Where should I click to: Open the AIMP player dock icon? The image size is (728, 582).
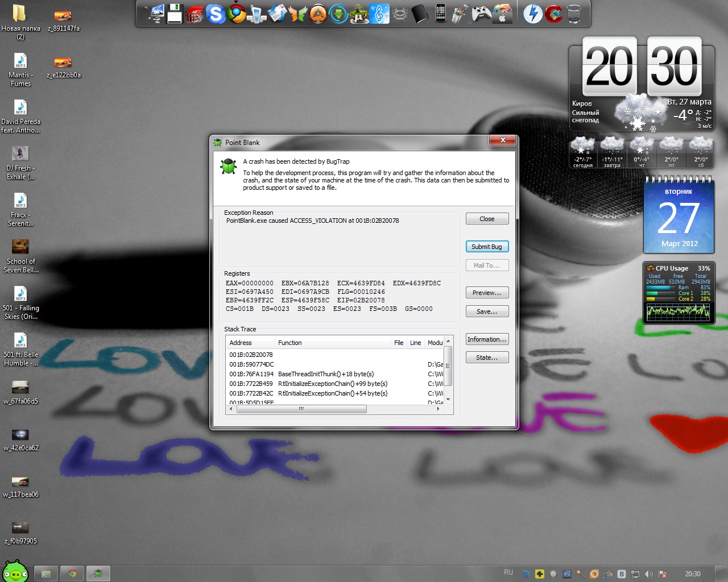coord(318,14)
